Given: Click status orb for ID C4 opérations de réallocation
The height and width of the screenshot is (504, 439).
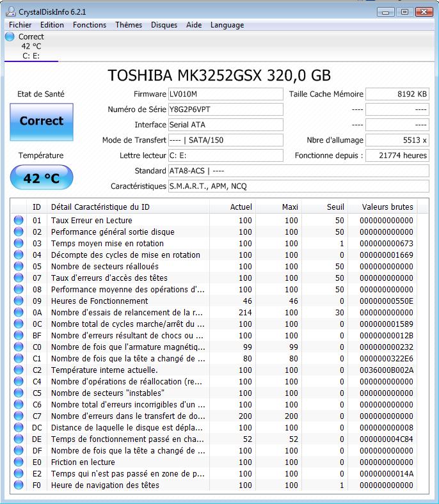Looking at the screenshot, I should point(19,382).
